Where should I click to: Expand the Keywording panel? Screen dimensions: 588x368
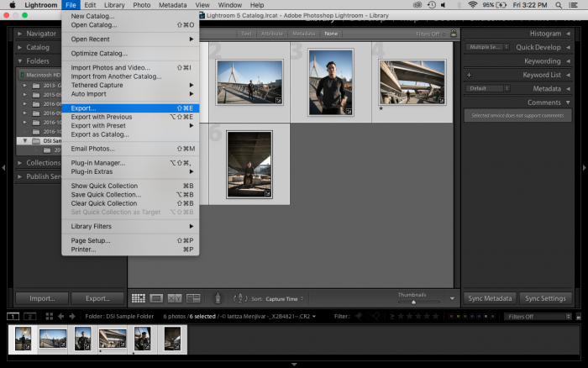point(569,61)
